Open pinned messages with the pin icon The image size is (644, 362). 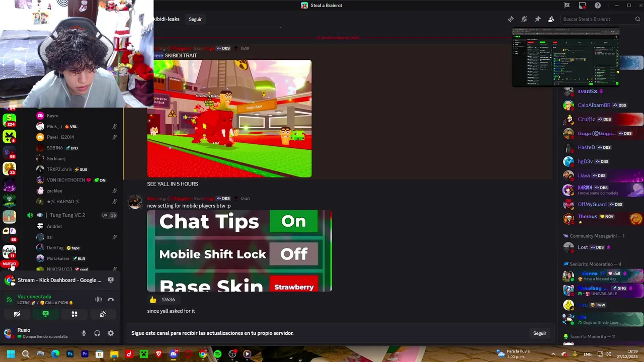[538, 19]
